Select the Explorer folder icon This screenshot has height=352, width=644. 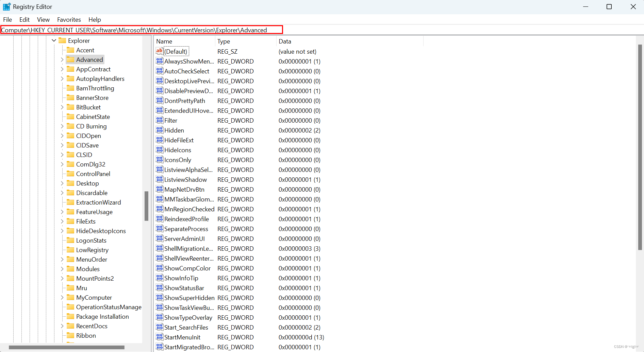click(62, 40)
